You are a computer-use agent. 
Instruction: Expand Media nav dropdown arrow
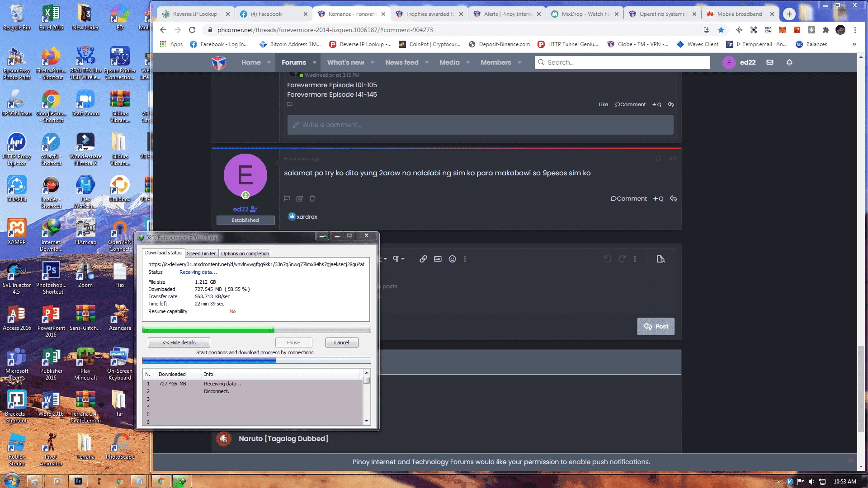(468, 62)
